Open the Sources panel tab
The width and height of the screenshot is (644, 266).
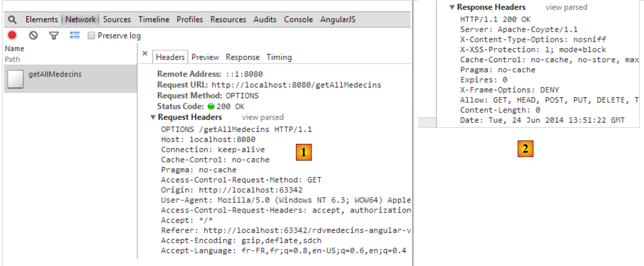[117, 20]
